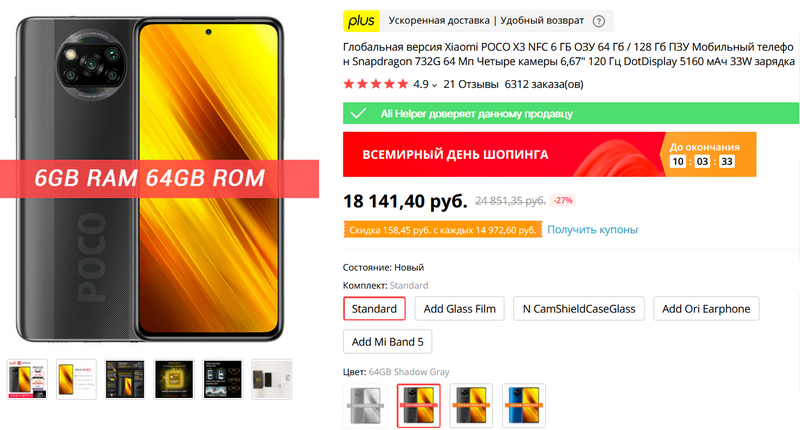Choose the N CamShieldCaseGlass bundle
The height and width of the screenshot is (430, 800).
[x=579, y=309]
